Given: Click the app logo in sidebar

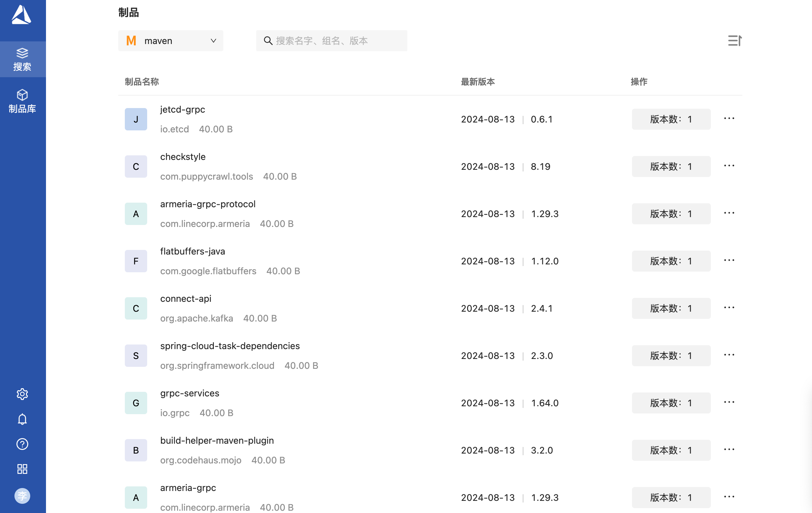Looking at the screenshot, I should pyautogui.click(x=22, y=15).
